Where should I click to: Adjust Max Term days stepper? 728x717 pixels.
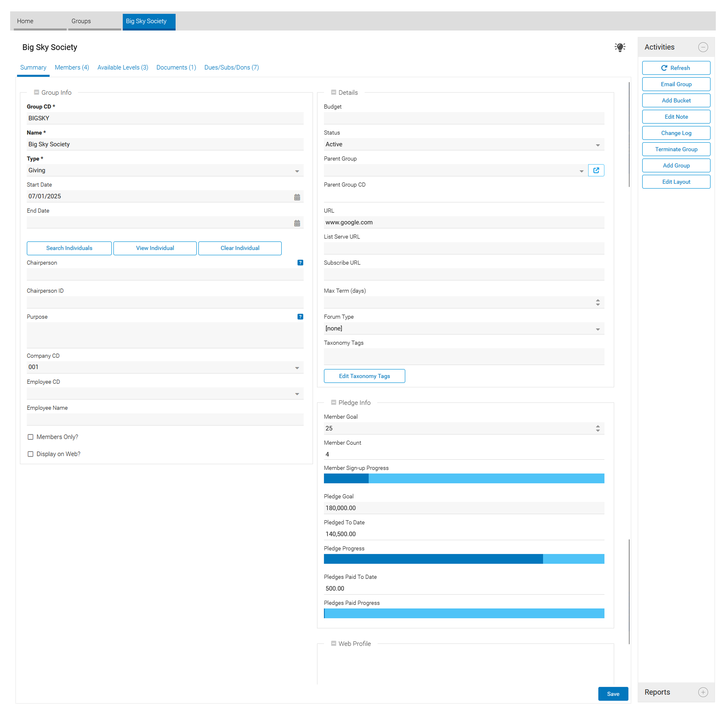point(598,302)
